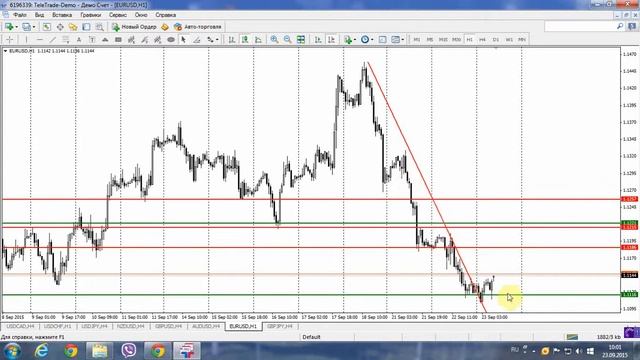Click the Новый Ордер button
This screenshot has height=360, width=640.
(x=134, y=27)
